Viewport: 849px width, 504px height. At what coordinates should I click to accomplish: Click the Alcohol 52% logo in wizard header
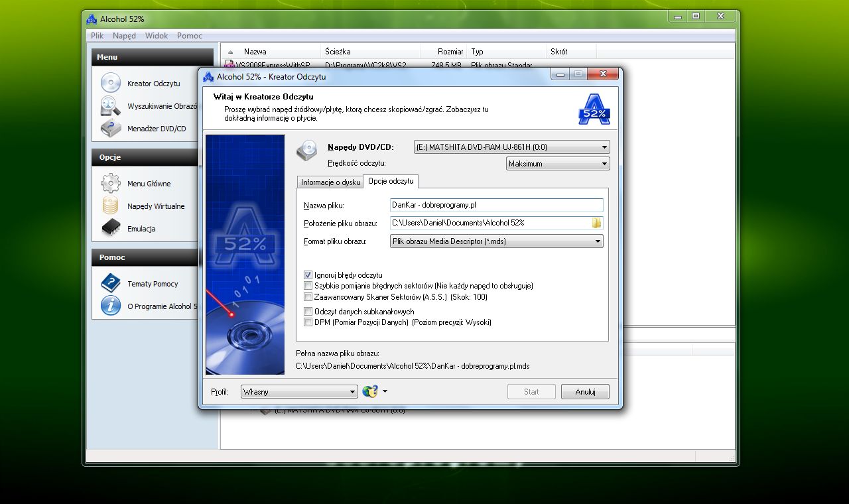coord(594,109)
